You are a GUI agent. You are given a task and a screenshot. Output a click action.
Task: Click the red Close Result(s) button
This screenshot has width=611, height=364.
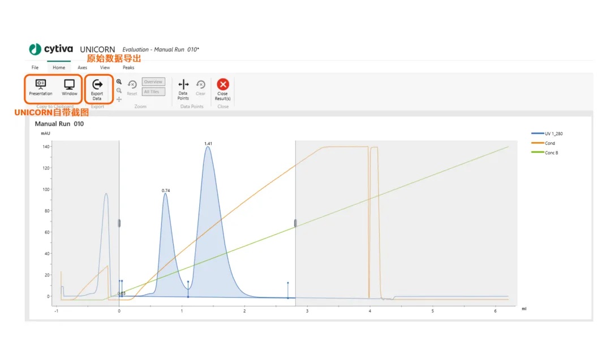(x=223, y=89)
